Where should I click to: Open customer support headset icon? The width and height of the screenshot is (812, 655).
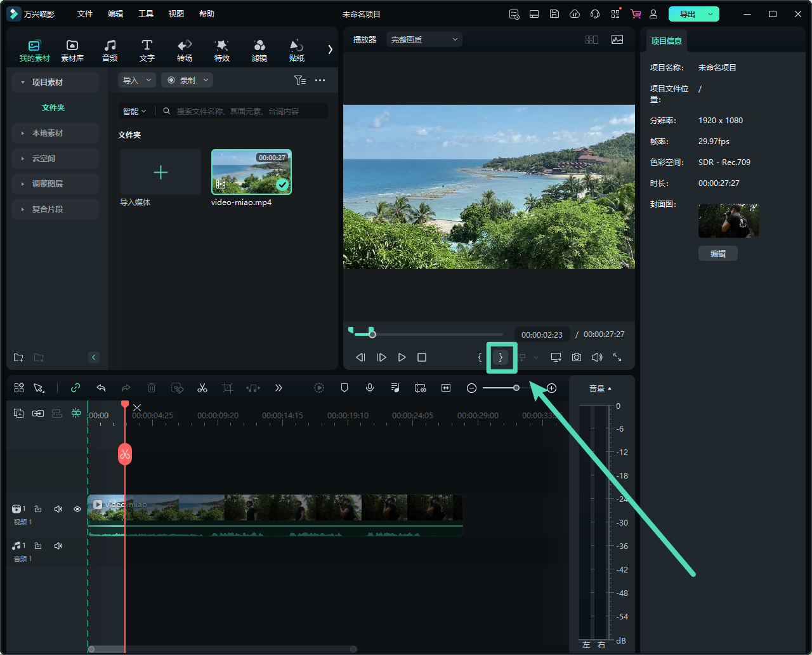(595, 14)
